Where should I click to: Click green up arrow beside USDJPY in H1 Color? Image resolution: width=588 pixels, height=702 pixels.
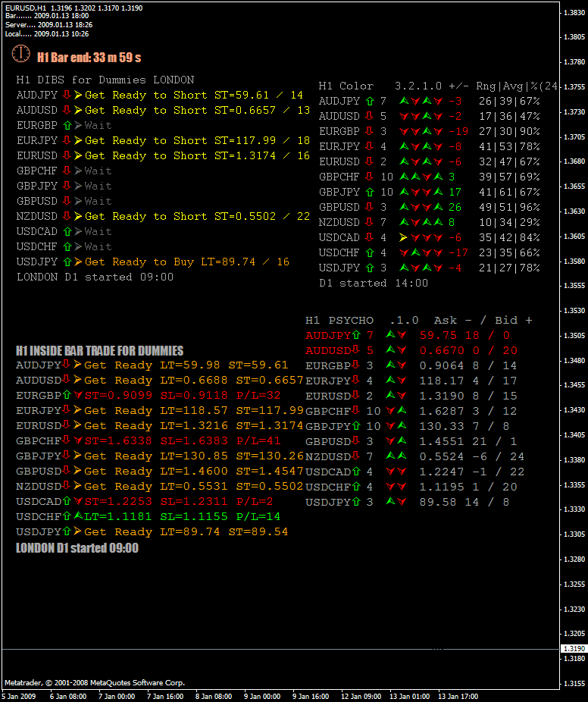(370, 268)
